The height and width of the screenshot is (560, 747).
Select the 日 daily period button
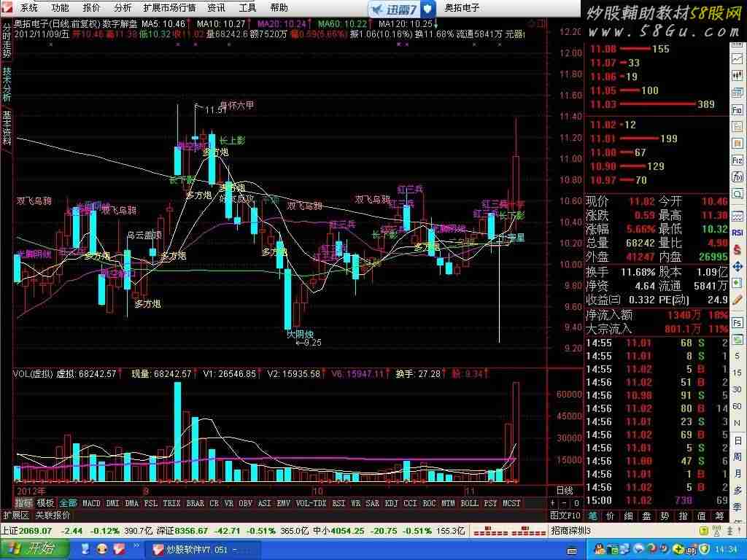pos(738,440)
